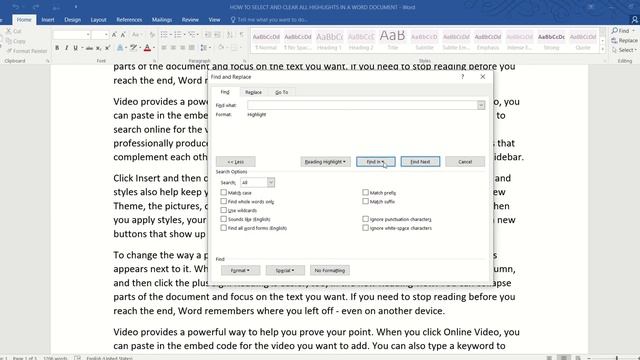640x360 pixels.
Task: Click the Shading paint bucket button
Action: click(221, 48)
